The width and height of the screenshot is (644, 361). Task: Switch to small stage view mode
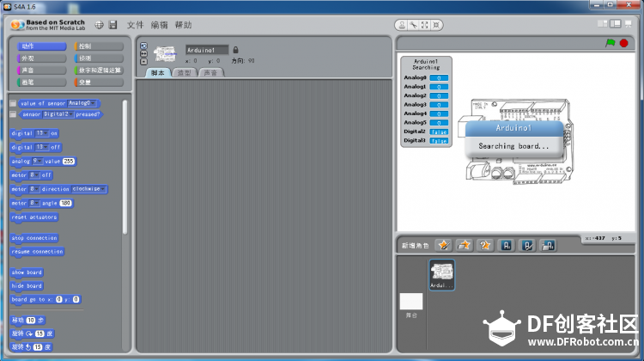pyautogui.click(x=603, y=24)
